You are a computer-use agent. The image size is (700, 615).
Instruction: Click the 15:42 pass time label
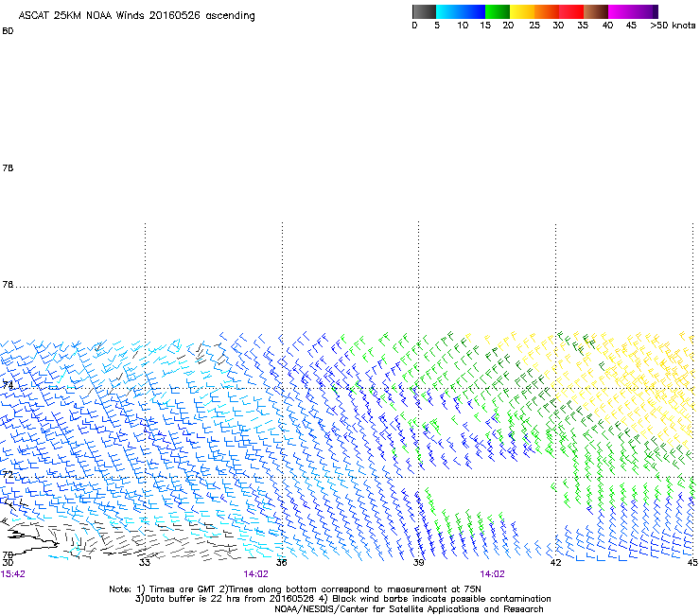[13, 574]
